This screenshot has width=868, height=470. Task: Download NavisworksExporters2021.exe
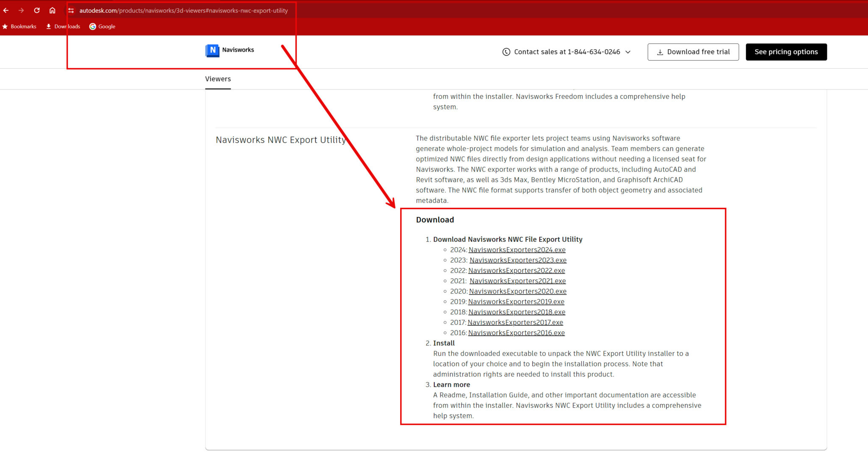pyautogui.click(x=517, y=281)
